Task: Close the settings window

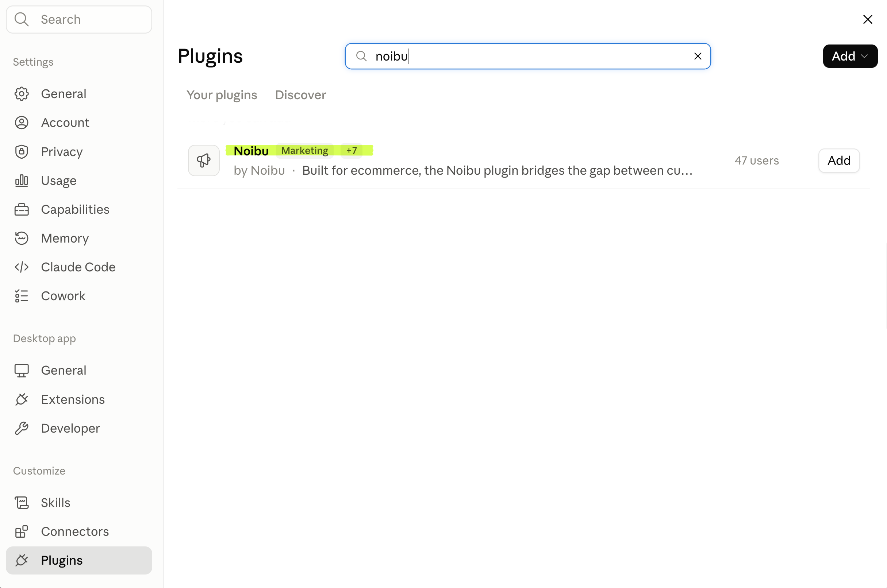Action: pos(868,19)
